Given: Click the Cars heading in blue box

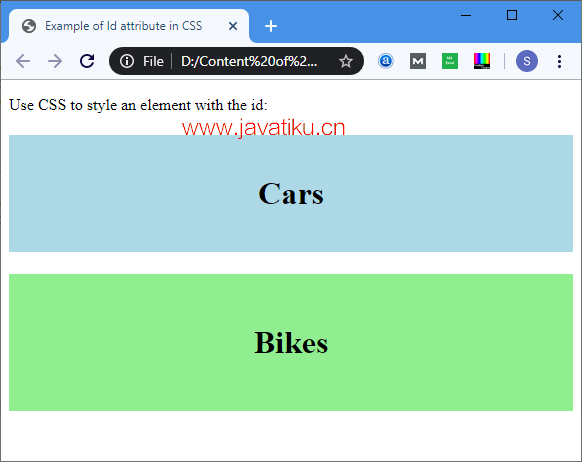Looking at the screenshot, I should pyautogui.click(x=291, y=194).
